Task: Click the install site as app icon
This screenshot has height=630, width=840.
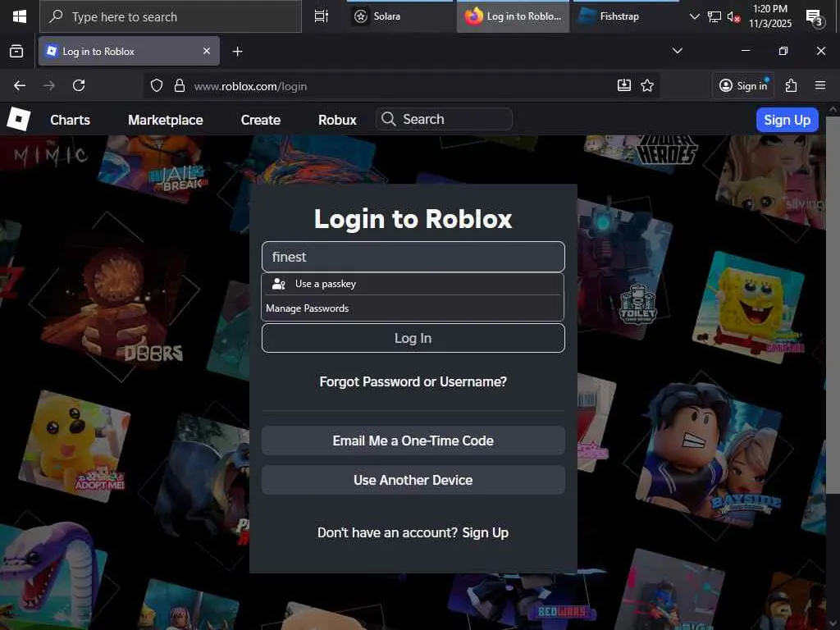Action: 624,85
